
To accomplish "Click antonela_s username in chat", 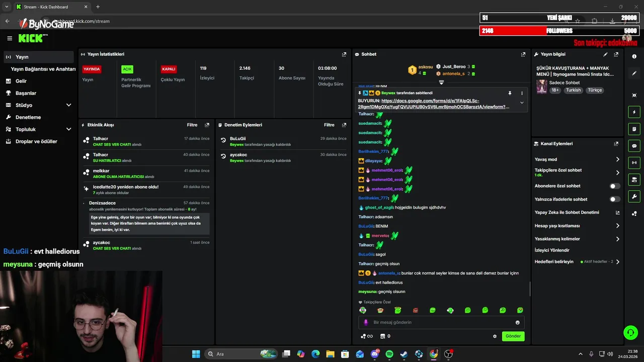I will 389,274.
